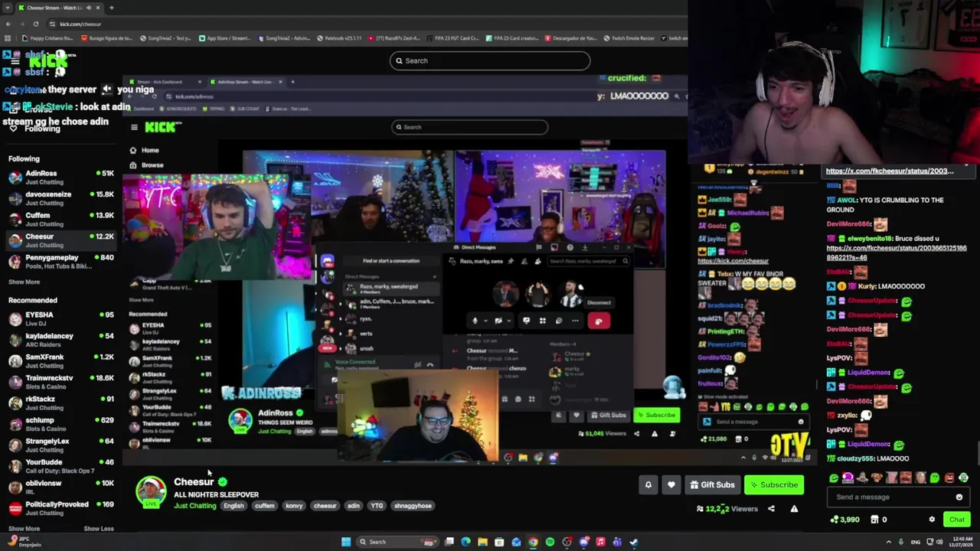Click the Gift Subs button
This screenshot has height=551, width=980.
click(x=712, y=484)
